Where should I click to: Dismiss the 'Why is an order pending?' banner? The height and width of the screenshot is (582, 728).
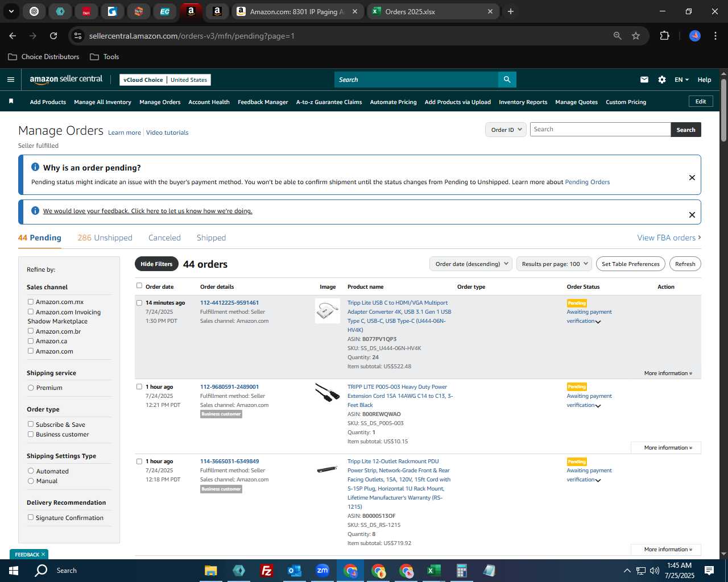tap(692, 177)
